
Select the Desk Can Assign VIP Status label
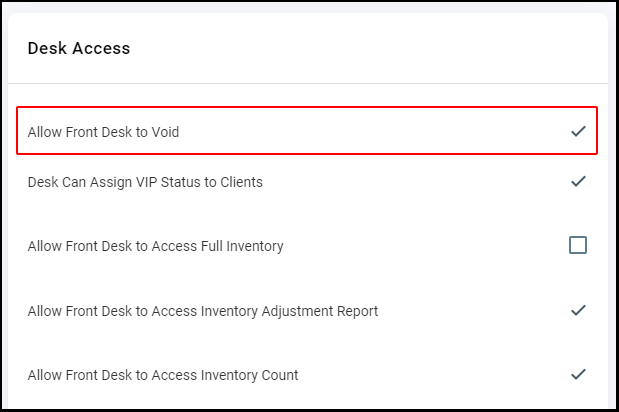[145, 182]
